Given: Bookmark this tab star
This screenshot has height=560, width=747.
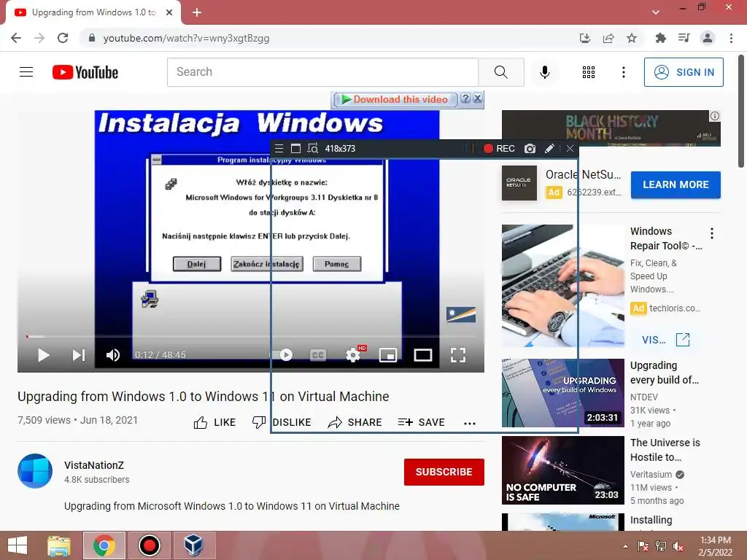Looking at the screenshot, I should tap(632, 38).
